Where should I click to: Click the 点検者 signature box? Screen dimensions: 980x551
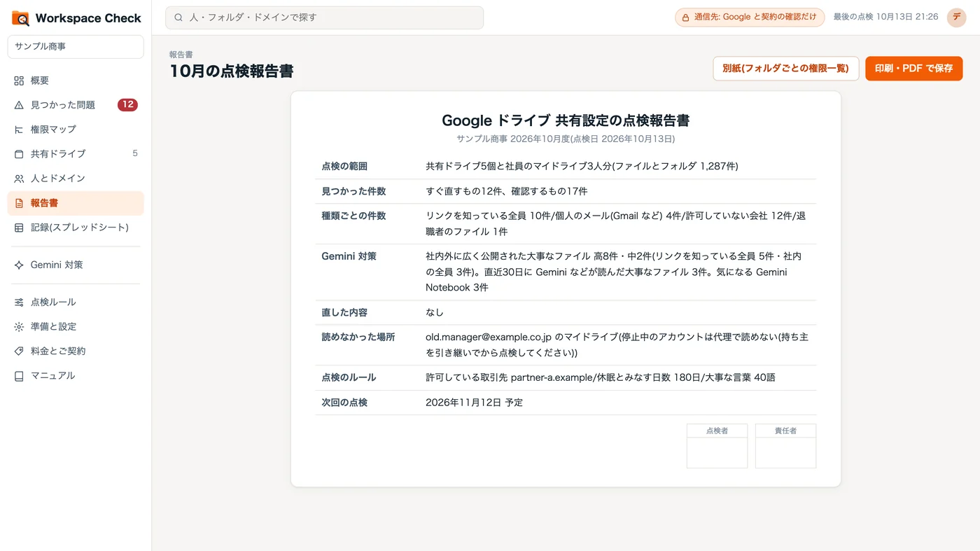click(x=717, y=446)
